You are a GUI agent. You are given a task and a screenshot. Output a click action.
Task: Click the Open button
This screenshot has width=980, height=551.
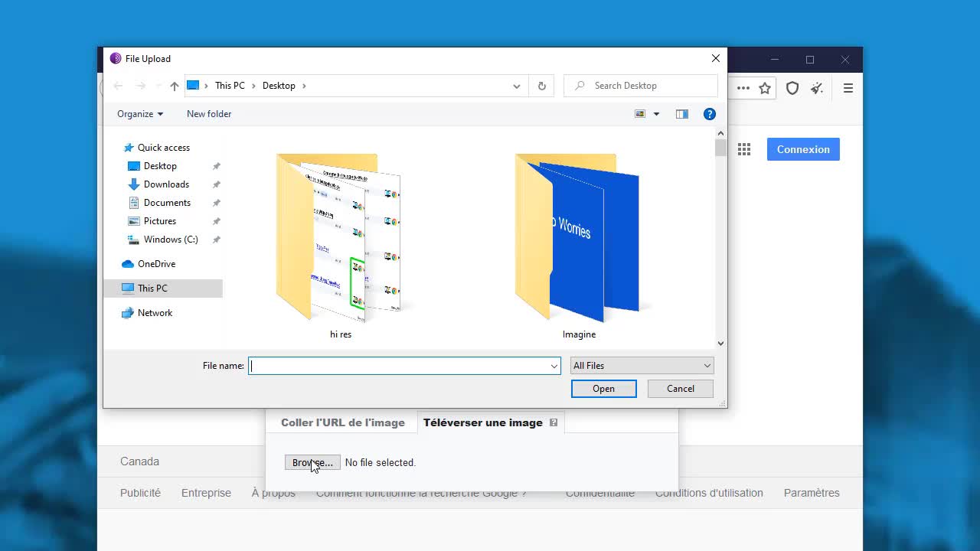[603, 389]
